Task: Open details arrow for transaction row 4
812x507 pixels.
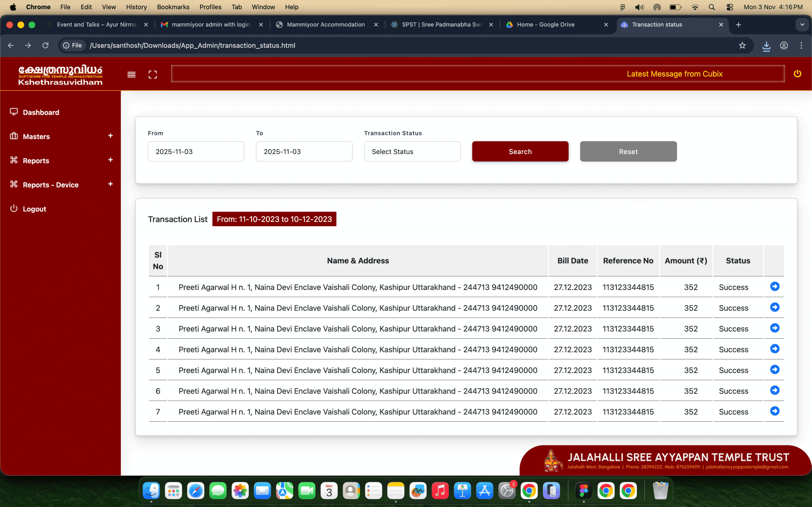Action: (775, 349)
